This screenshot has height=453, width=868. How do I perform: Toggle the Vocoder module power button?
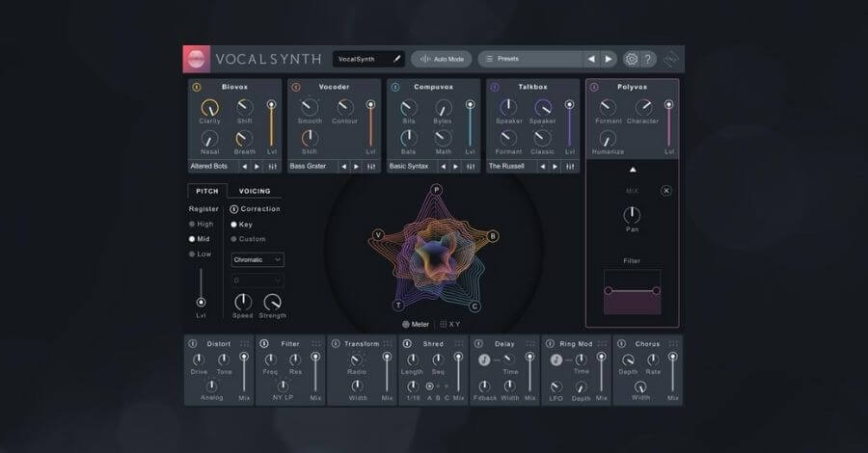point(296,88)
